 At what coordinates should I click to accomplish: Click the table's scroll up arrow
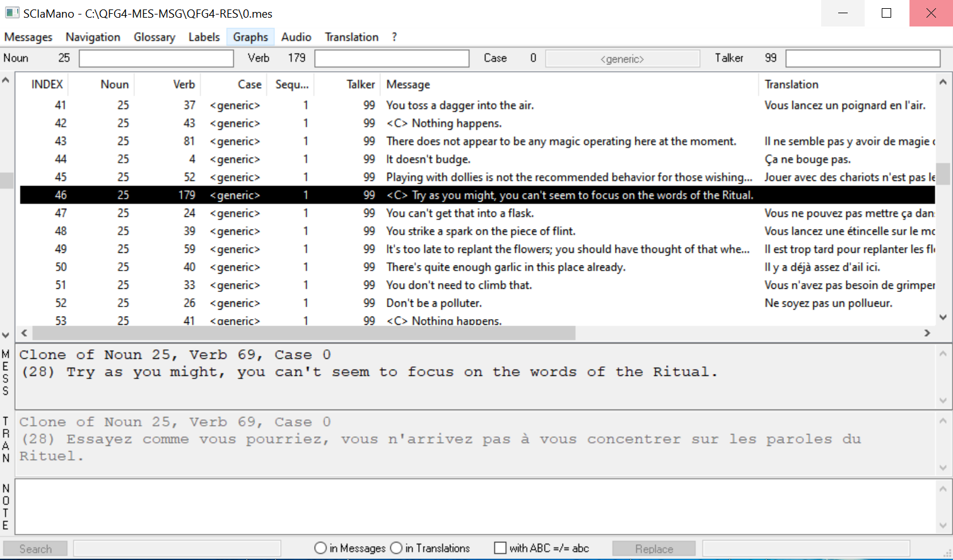(x=943, y=82)
